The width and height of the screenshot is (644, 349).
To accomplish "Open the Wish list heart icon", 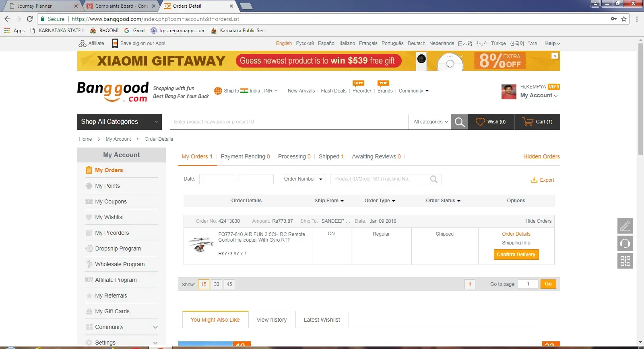I will [480, 122].
